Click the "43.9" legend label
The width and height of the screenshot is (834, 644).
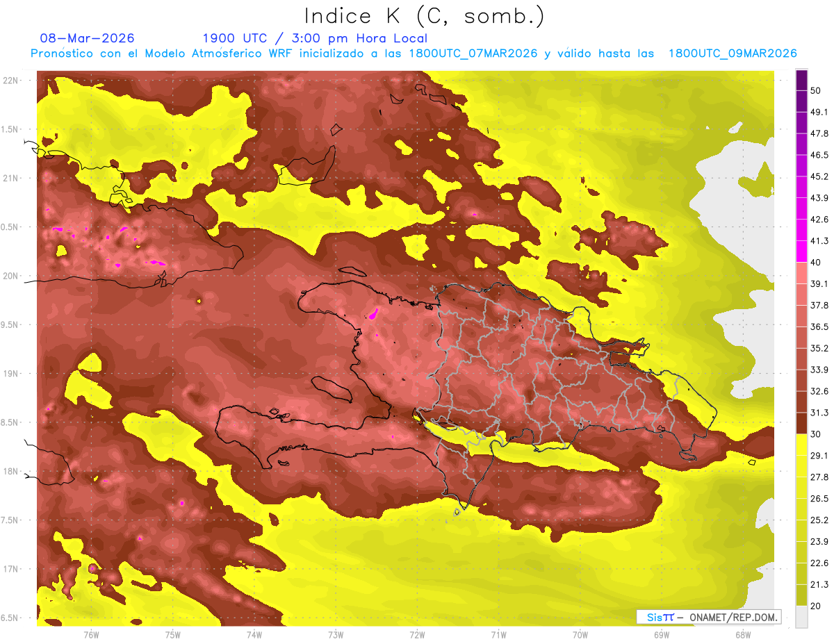coord(819,198)
